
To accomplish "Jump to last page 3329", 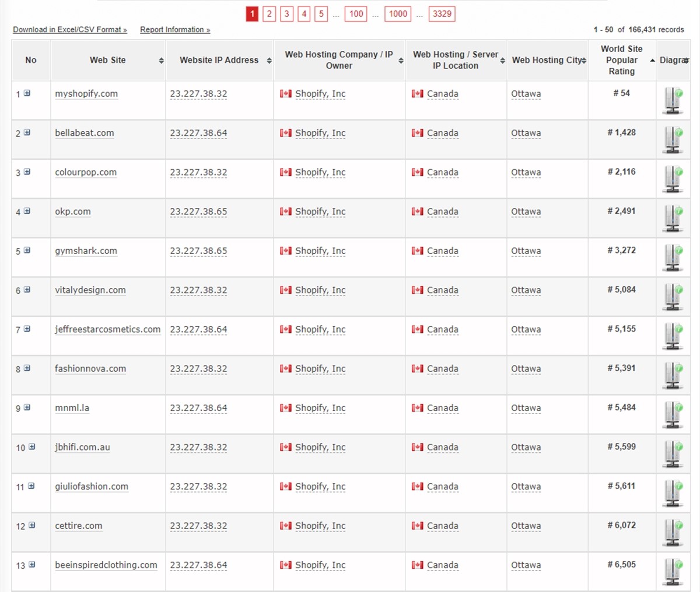I will click(442, 14).
